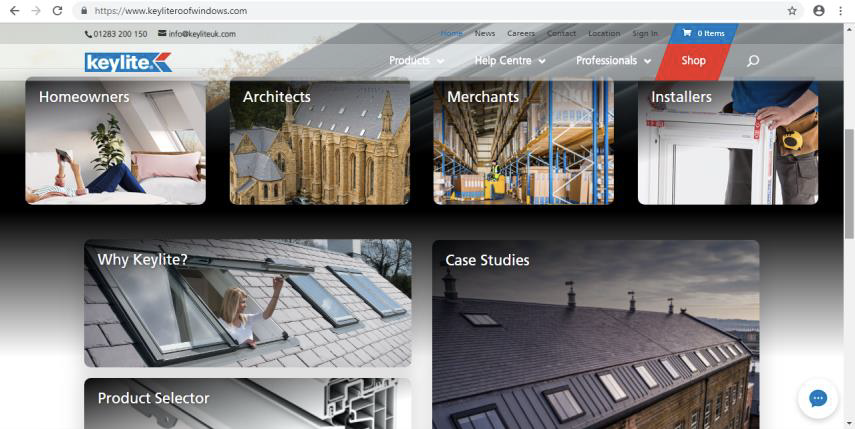Open the Product Selector tile
The width and height of the screenshot is (855, 429).
[248, 403]
